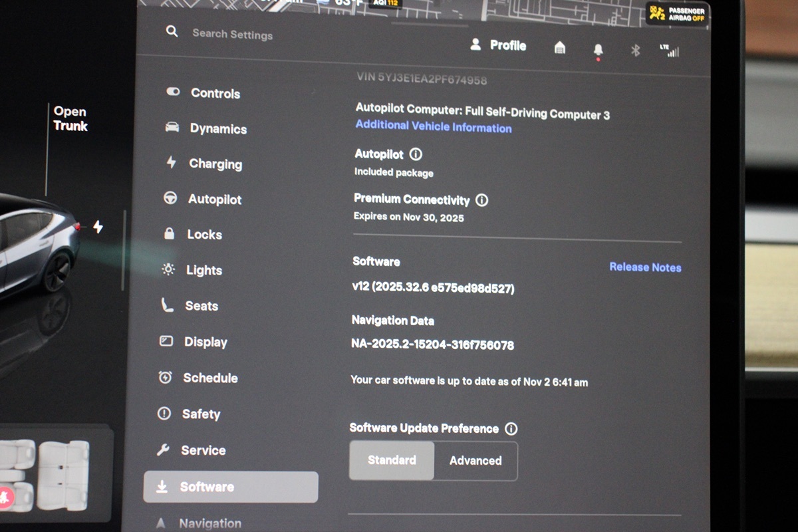Screen dimensions: 798x532
Task: Tap the charge port lightning bolt icon
Action: tap(98, 227)
